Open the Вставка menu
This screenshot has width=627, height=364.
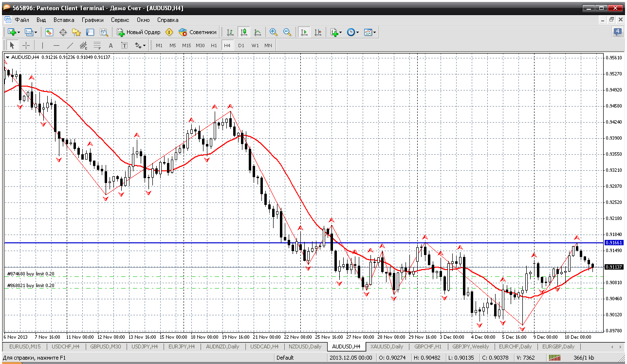[64, 20]
